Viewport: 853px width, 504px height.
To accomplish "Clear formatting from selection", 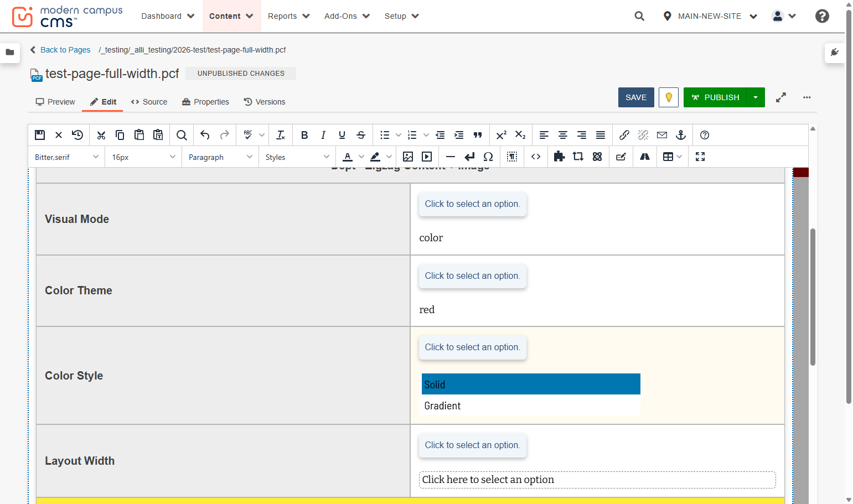I will click(x=281, y=135).
